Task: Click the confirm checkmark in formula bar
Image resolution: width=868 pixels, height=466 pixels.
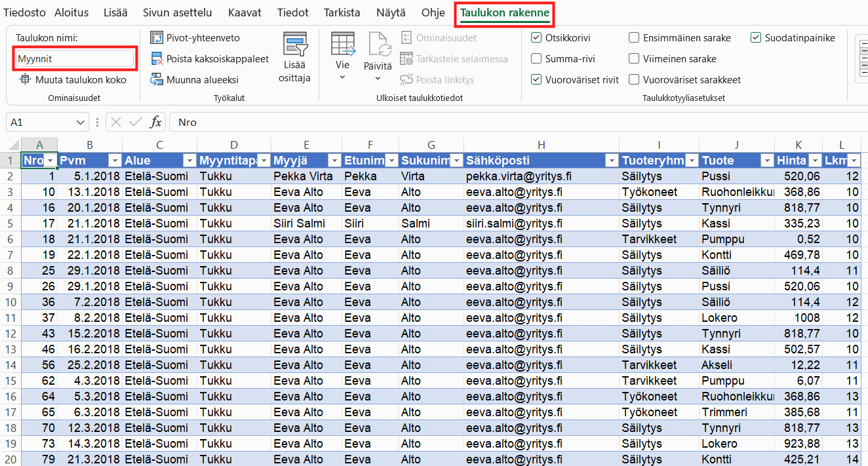Action: coord(136,122)
